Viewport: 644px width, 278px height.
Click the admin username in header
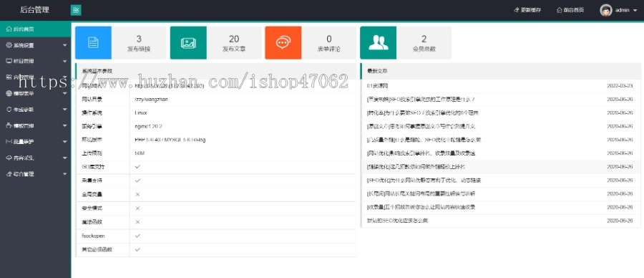(623, 10)
